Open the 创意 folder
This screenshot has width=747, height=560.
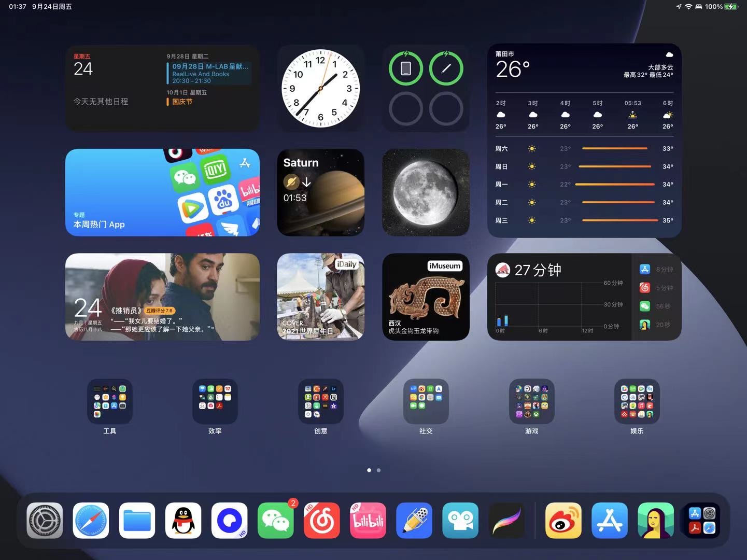point(320,401)
